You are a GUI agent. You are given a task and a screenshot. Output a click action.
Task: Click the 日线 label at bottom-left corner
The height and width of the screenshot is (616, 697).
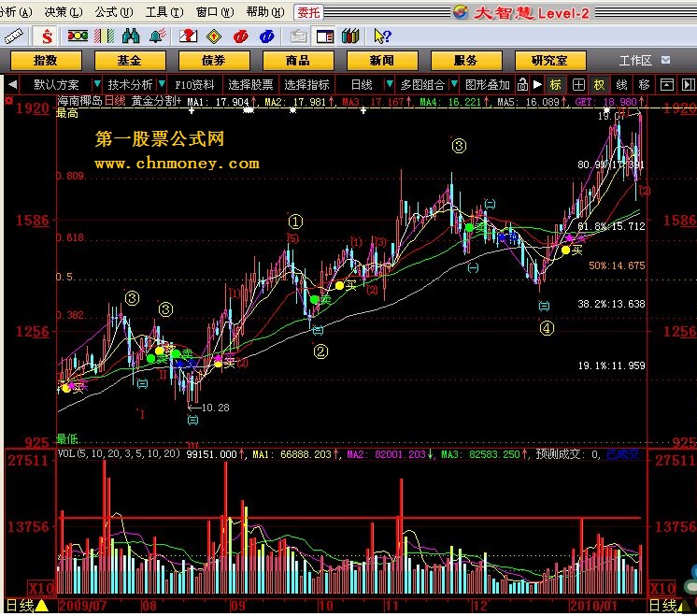pyautogui.click(x=20, y=606)
